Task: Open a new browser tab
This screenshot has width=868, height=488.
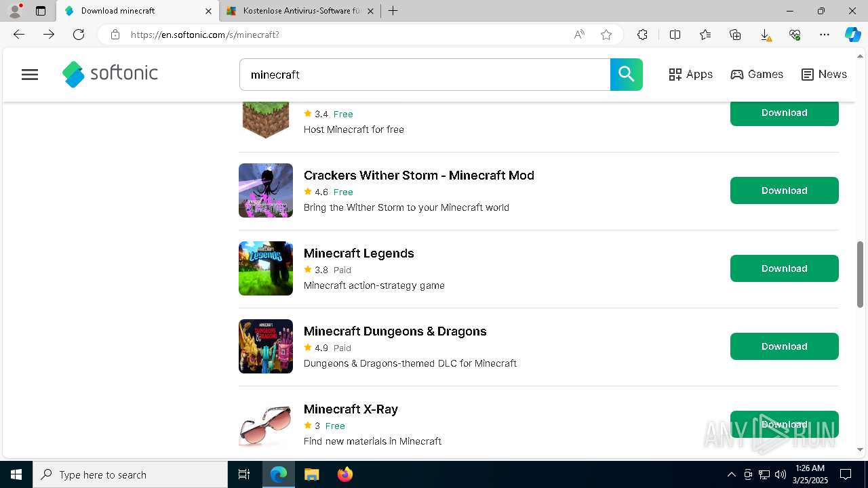Action: point(393,11)
